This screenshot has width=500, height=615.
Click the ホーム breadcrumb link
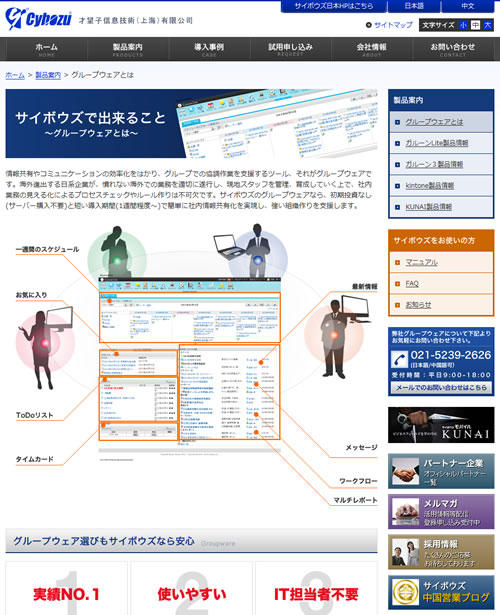15,75
